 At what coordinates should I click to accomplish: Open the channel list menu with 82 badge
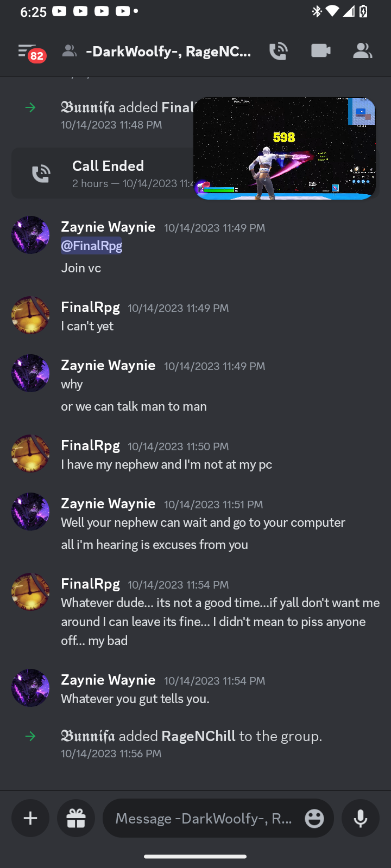pyautogui.click(x=30, y=52)
